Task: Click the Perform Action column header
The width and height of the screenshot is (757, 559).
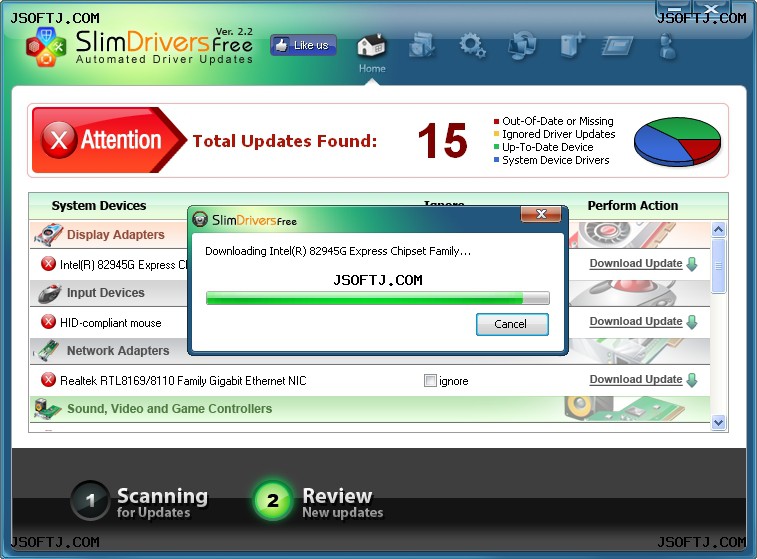Action: pos(633,206)
